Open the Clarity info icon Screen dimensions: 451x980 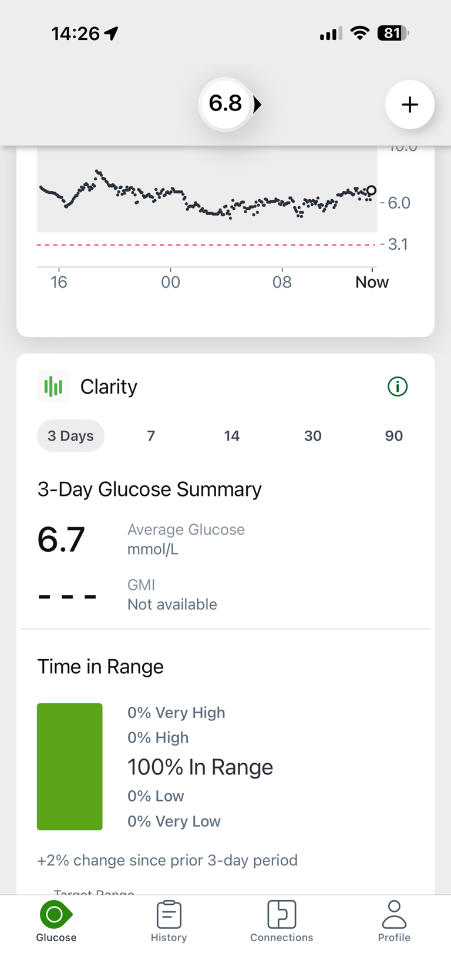(x=398, y=387)
